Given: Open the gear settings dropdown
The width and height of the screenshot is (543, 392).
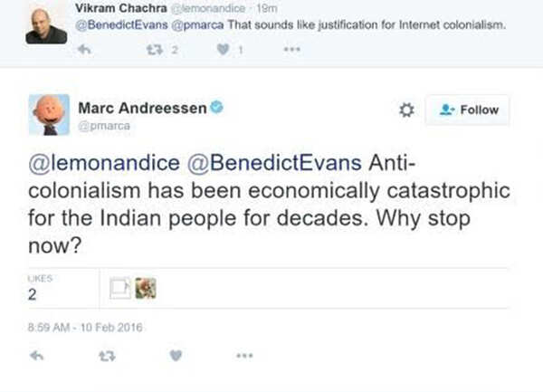Looking at the screenshot, I should [406, 110].
